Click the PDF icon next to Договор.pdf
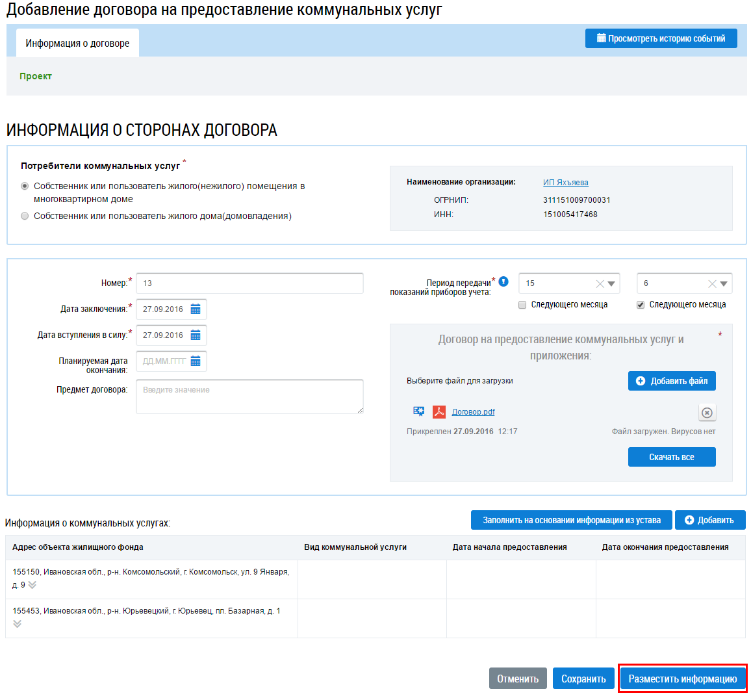The height and width of the screenshot is (700, 751). (439, 411)
